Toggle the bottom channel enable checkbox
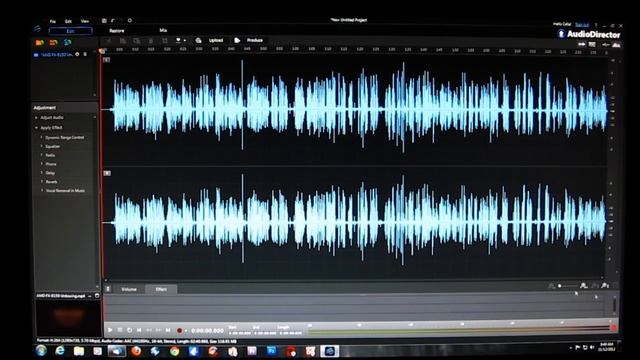The width and height of the screenshot is (640, 360). 107,173
